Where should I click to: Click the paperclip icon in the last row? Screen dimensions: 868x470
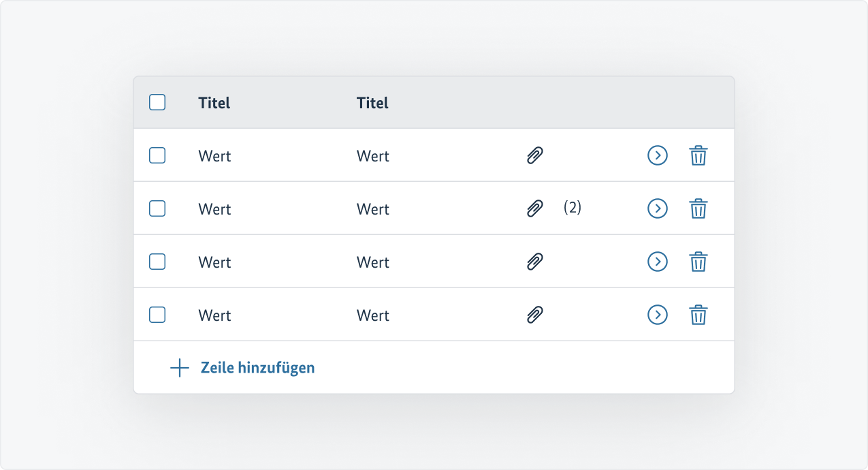pyautogui.click(x=535, y=314)
